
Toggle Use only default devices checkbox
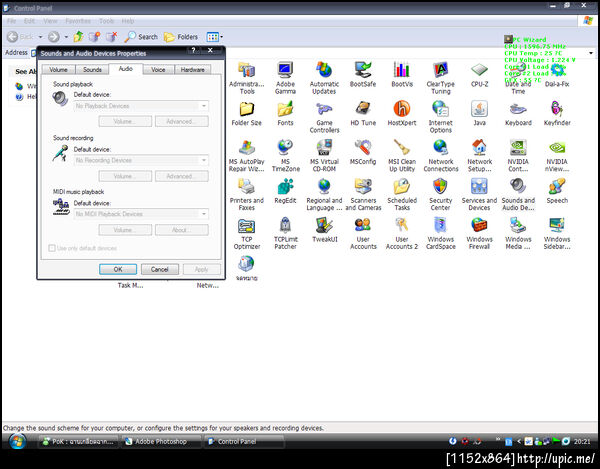pyautogui.click(x=52, y=248)
